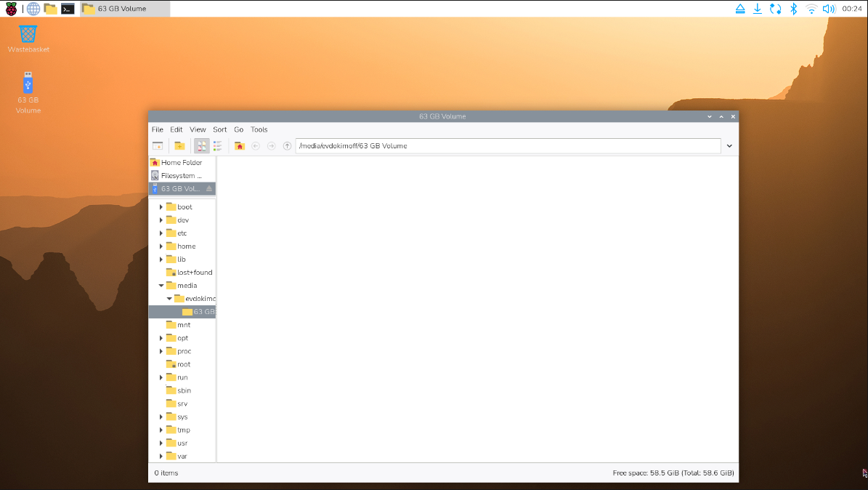
Task: Collapse the media folder tree node
Action: pos(161,286)
